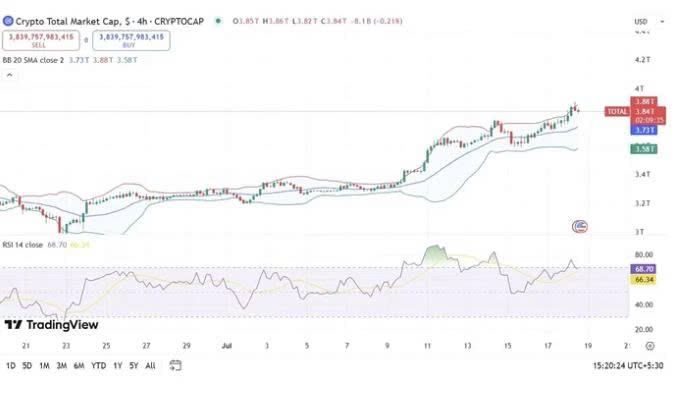This screenshot has height=393, width=675.
Task: Click the 15:20:24 UTC+5:30 timezone clock
Action: pos(628,366)
